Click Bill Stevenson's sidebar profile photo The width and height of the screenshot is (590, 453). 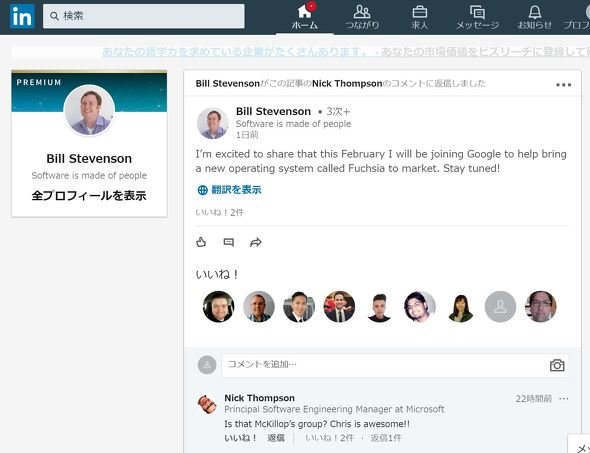89,110
